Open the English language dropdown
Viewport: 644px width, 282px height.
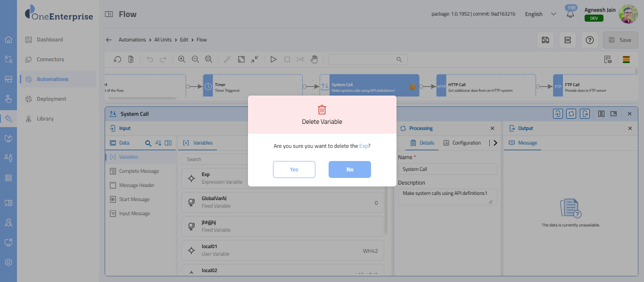[x=540, y=14]
